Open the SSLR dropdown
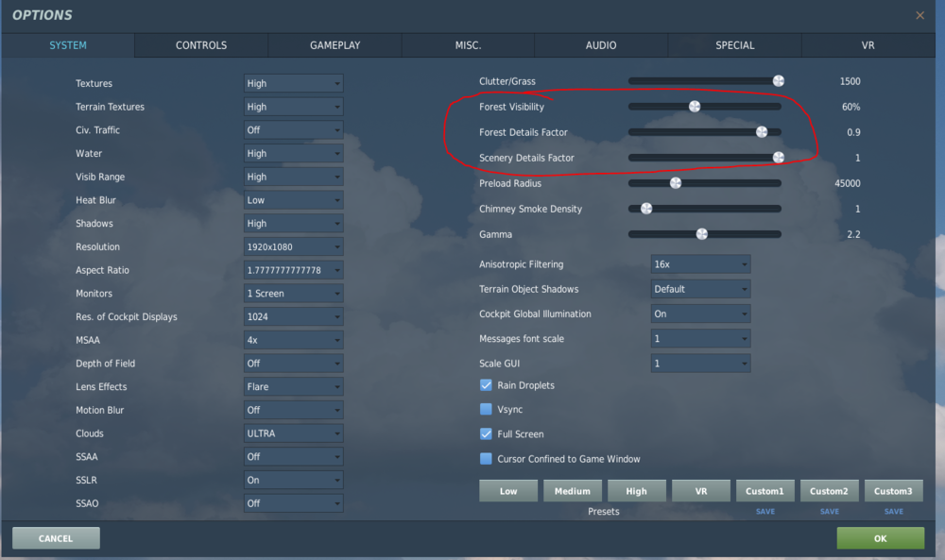 294,480
